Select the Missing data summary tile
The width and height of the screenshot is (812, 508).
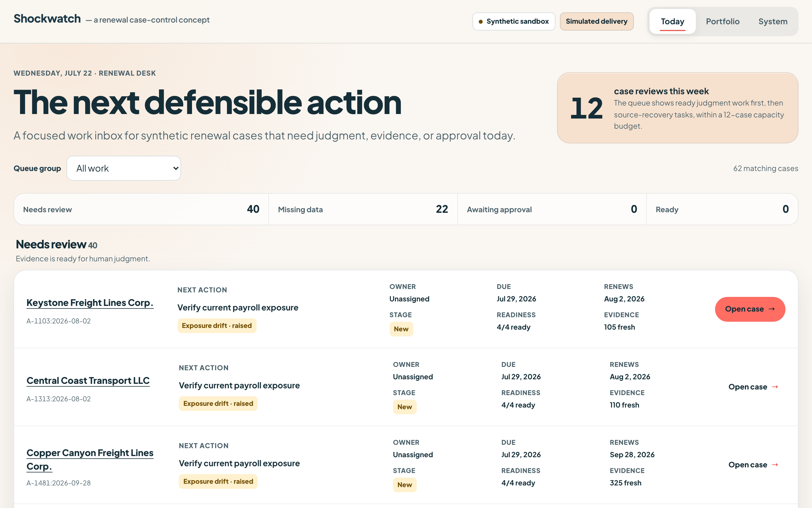pos(363,209)
